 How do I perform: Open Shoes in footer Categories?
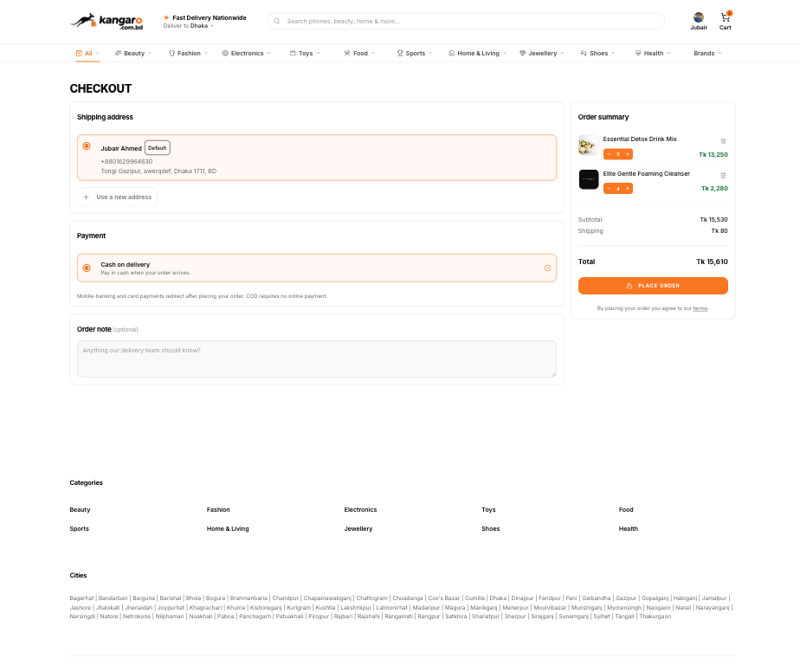491,528
